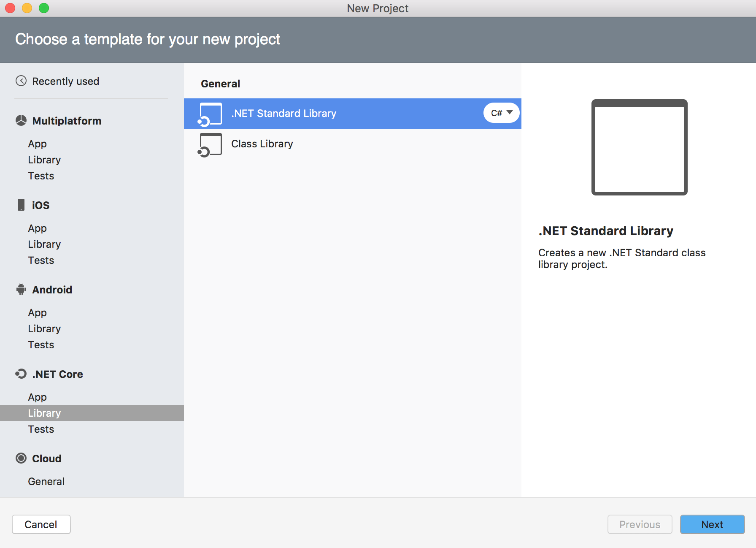The image size is (756, 548).
Task: Click the large template preview image
Action: pos(640,147)
